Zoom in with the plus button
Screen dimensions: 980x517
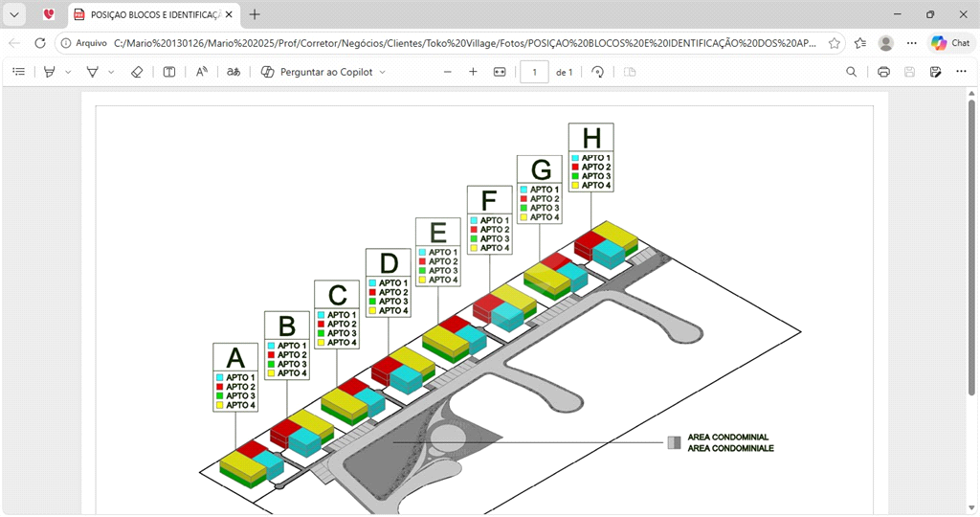pos(473,72)
